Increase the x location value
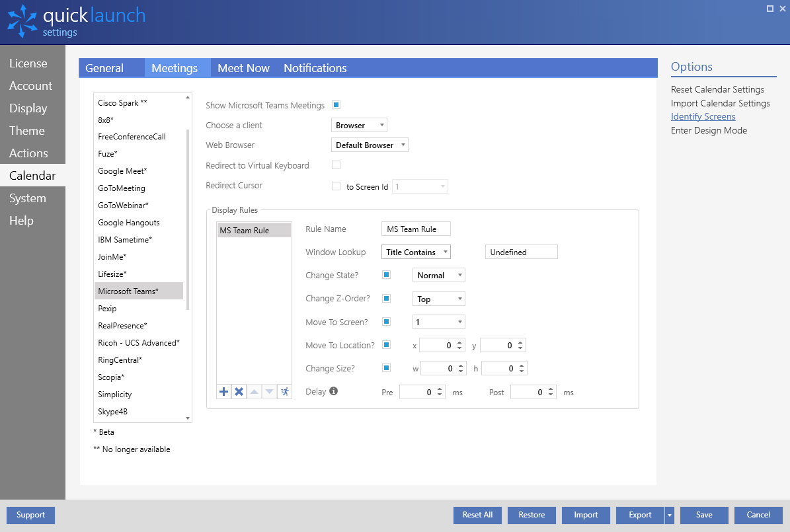Screen dimensions: 790x532 tap(459, 342)
